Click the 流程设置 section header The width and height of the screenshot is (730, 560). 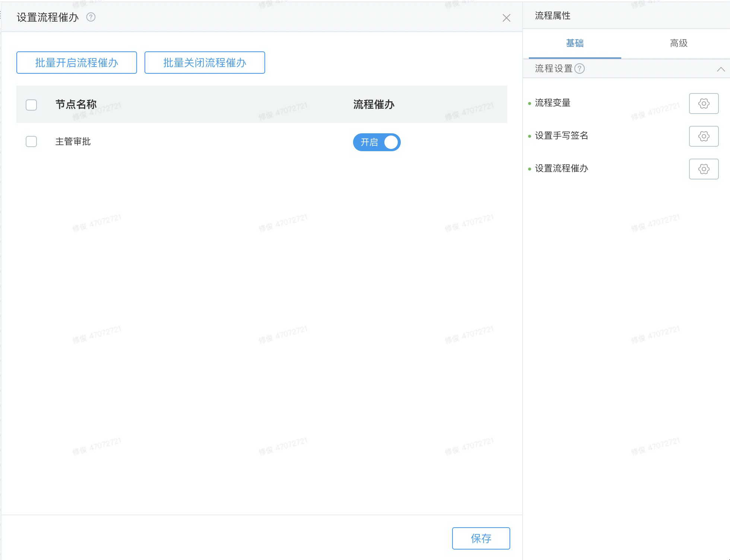coord(553,69)
